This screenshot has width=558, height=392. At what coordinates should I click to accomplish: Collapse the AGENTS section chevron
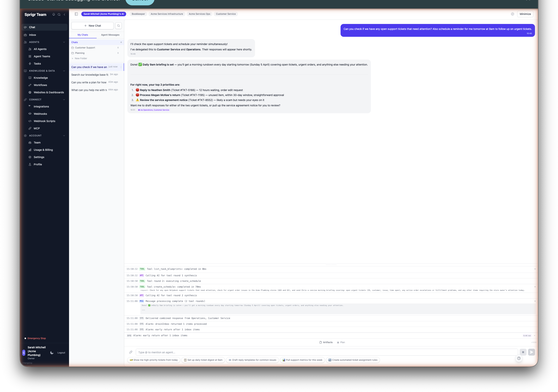[x=64, y=42]
